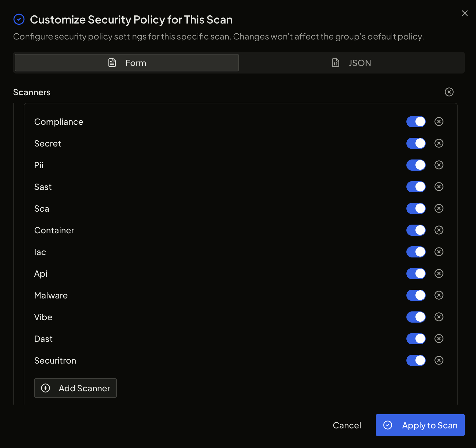The image size is (476, 448).
Task: Switch to the JSON tab
Action: (x=351, y=63)
